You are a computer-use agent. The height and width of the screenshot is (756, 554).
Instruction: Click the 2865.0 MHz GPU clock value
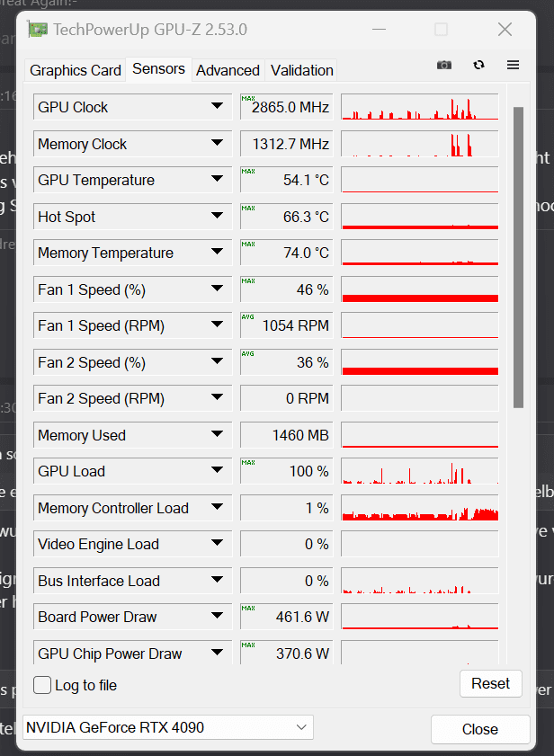[287, 107]
